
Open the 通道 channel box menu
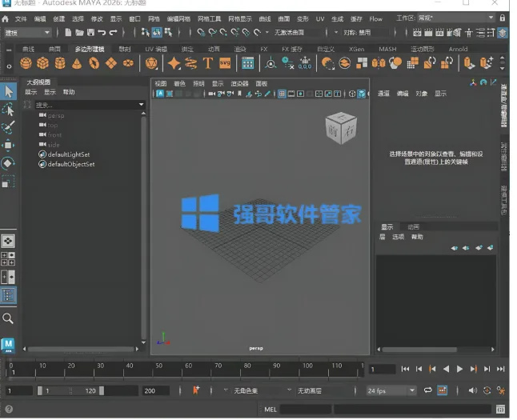coord(383,94)
